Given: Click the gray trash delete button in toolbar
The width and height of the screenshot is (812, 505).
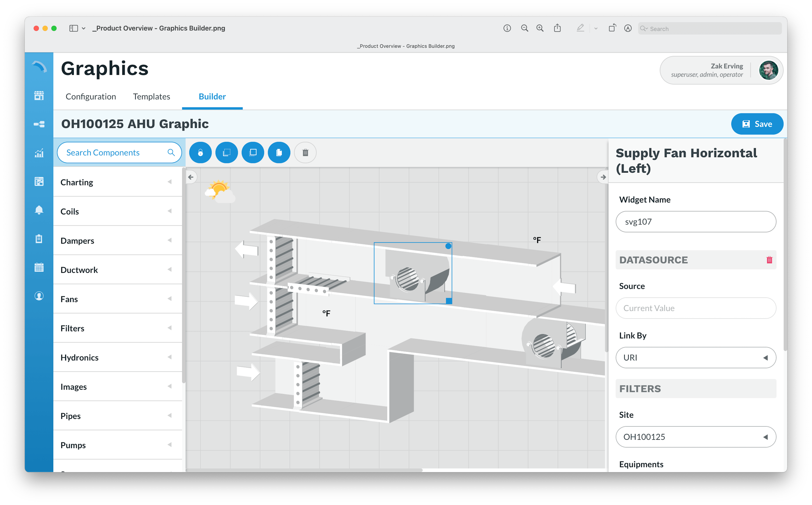Looking at the screenshot, I should (x=305, y=153).
